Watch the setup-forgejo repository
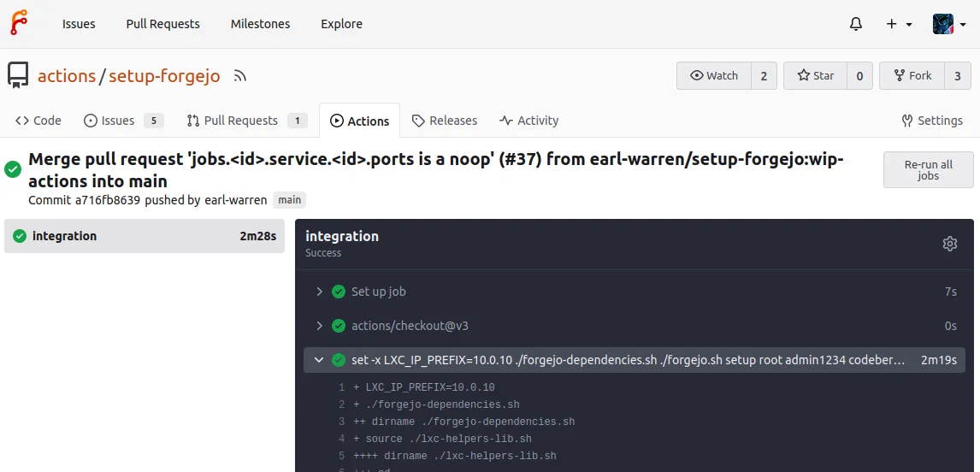 click(x=714, y=76)
